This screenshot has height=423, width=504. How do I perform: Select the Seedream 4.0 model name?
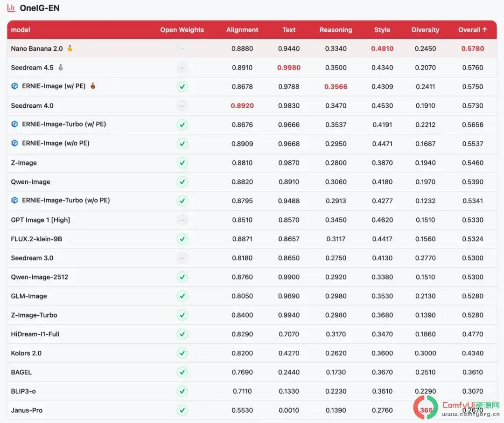coord(32,106)
